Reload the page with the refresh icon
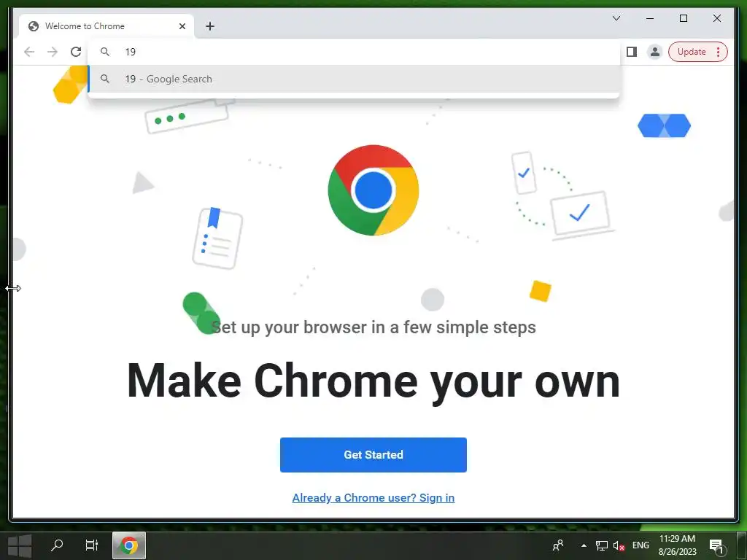 click(x=76, y=52)
